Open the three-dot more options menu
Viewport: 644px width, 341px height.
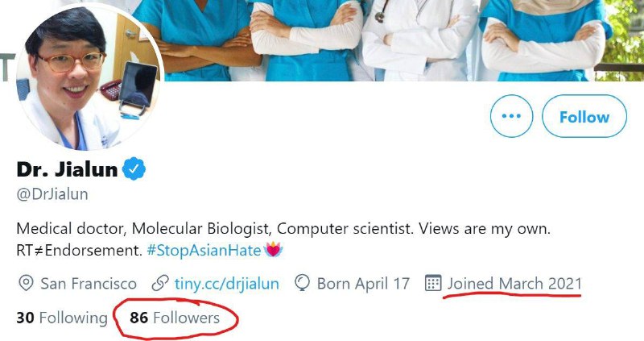511,116
